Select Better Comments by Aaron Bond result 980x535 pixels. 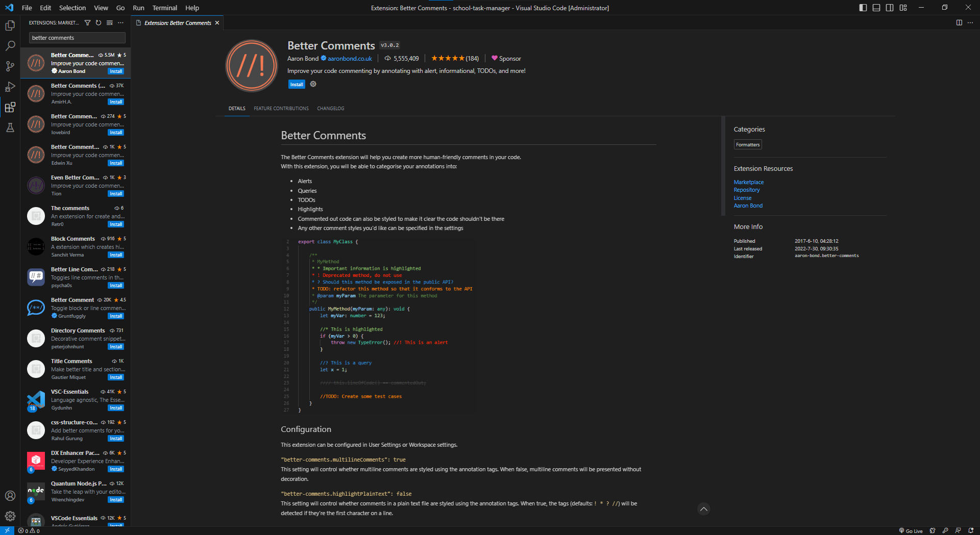point(76,63)
